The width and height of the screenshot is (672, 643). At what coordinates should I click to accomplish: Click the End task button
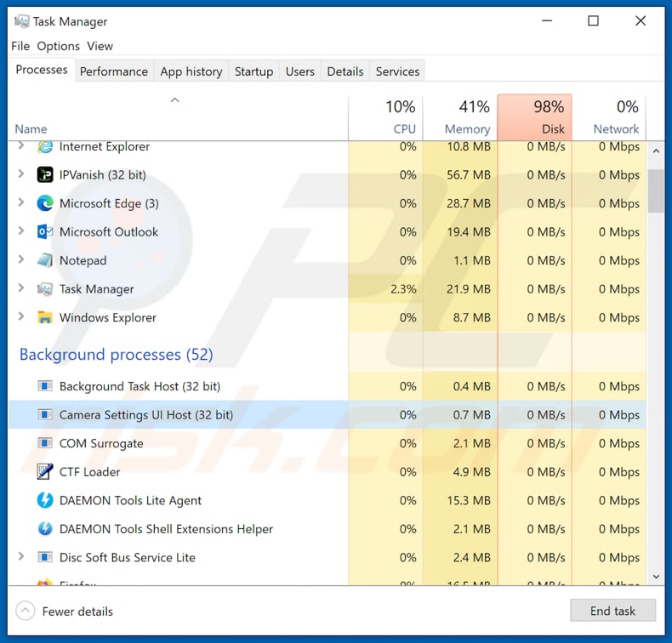coord(612,611)
